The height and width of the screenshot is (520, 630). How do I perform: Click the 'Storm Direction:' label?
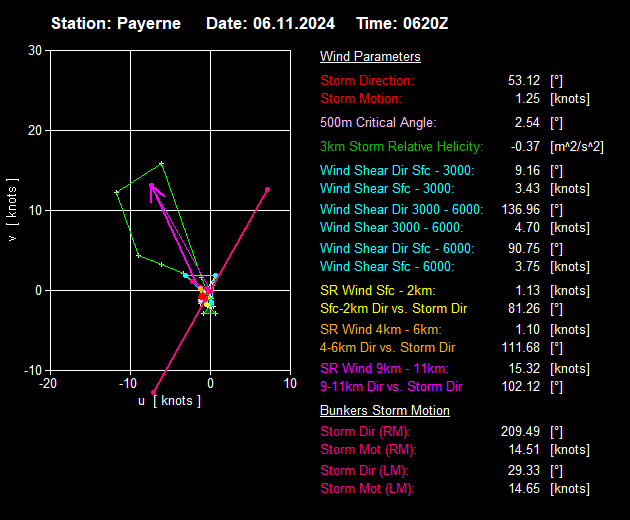(x=367, y=80)
